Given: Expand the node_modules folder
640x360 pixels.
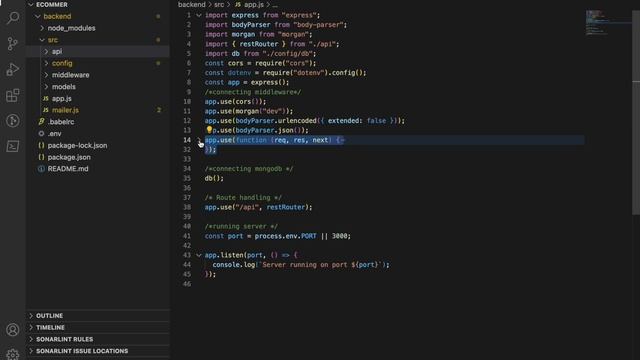Looking at the screenshot, I should [42, 28].
